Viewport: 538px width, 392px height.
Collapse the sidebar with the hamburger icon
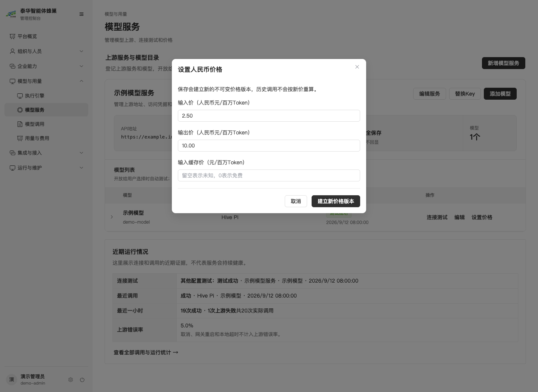(81, 14)
